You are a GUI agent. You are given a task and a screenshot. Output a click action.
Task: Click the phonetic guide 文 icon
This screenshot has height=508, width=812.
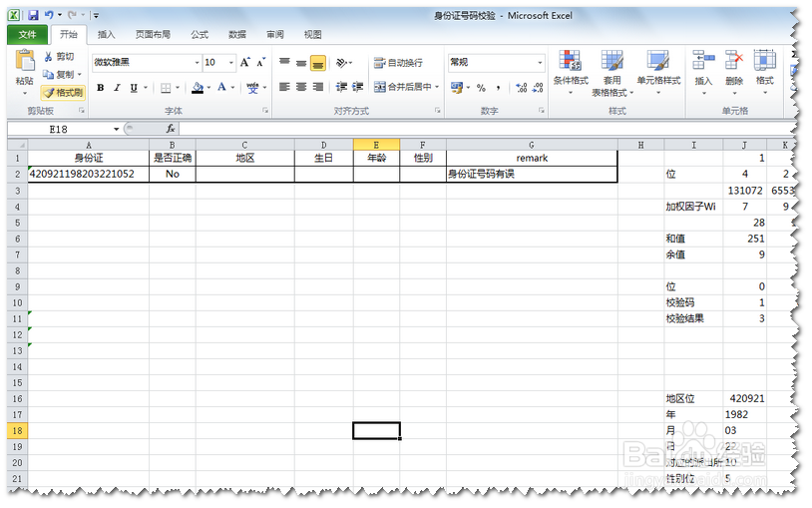(252, 88)
